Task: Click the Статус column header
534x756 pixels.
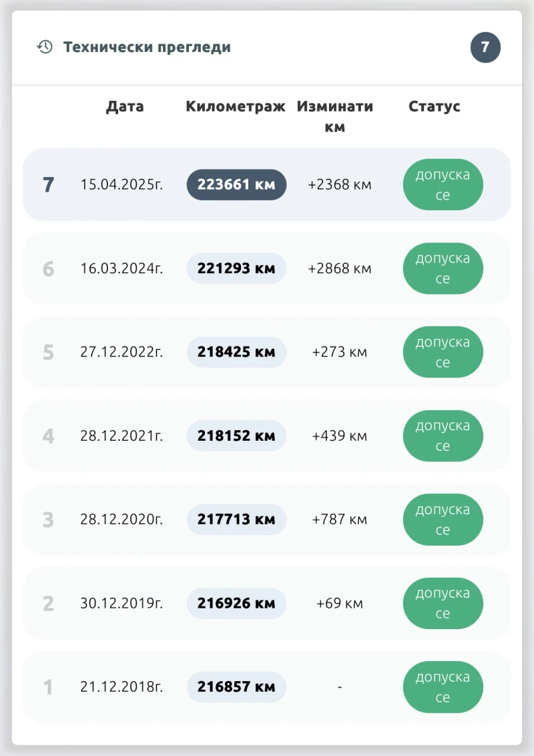Action: pos(435,107)
